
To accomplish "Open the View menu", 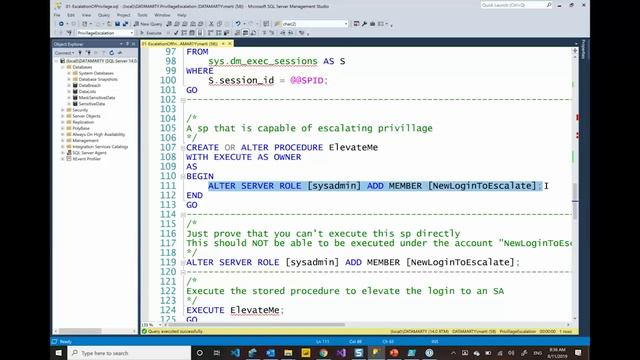I will pyautogui.click(x=86, y=15).
